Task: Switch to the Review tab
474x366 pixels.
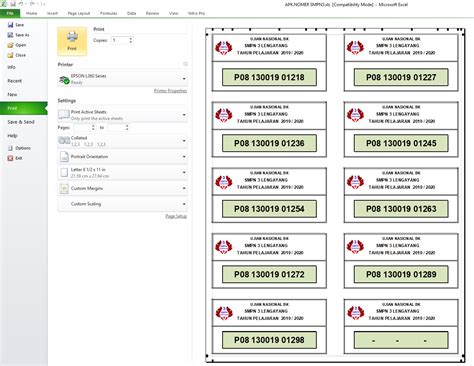Action: (x=152, y=13)
